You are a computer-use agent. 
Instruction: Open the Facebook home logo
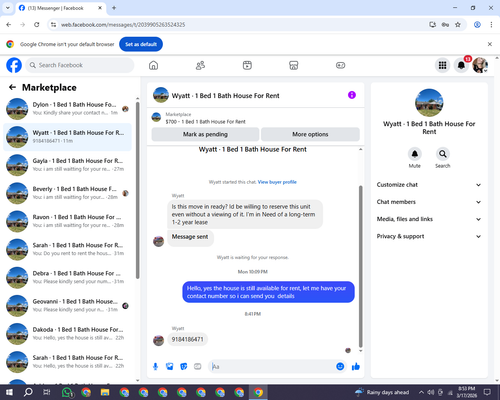click(x=14, y=65)
